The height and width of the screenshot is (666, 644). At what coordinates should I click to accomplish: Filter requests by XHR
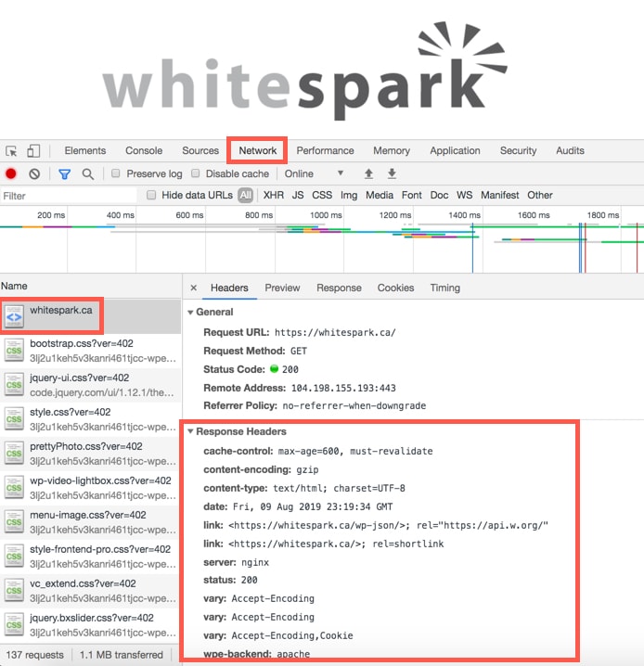click(x=273, y=195)
